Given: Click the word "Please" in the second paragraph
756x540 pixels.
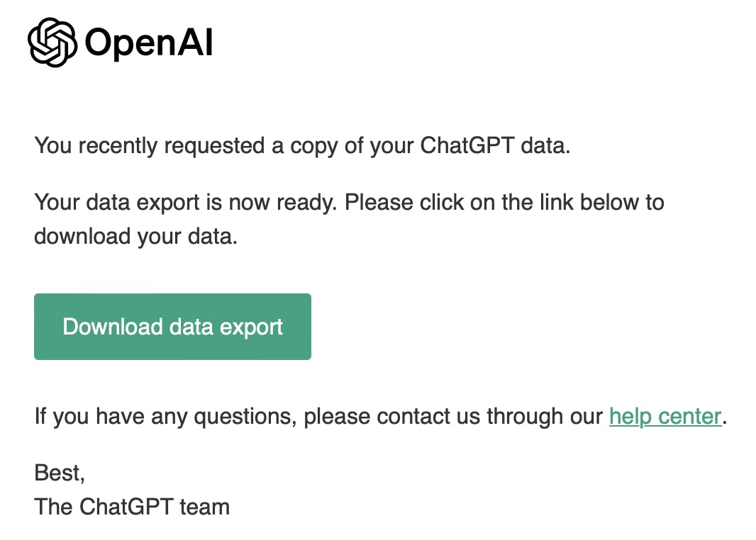Looking at the screenshot, I should pos(379,202).
